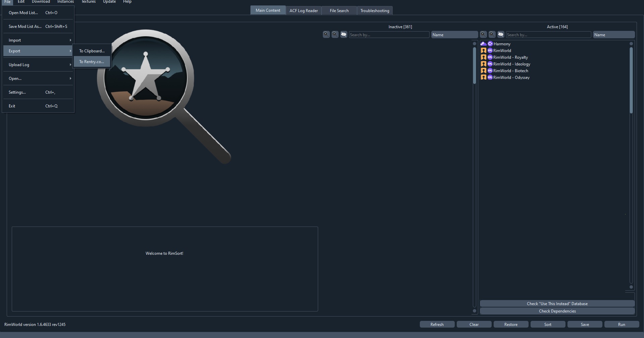Screen dimensions: 644x338
Task: Click the Restore button
Action: 511,325
